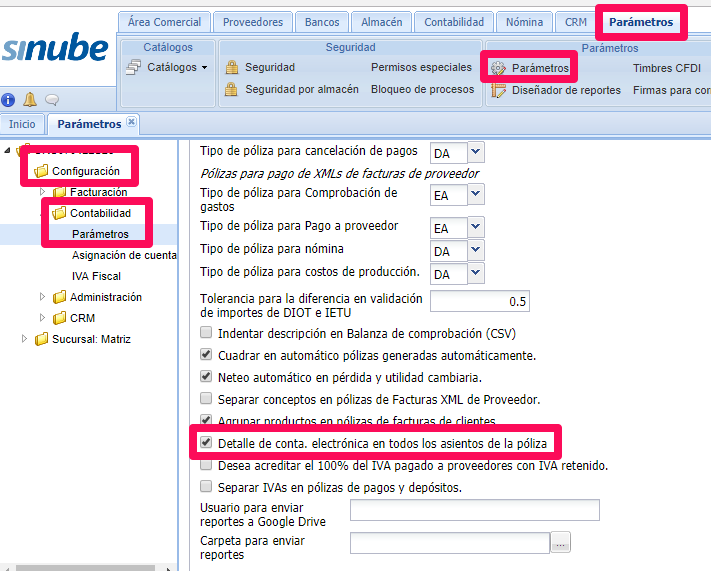The height and width of the screenshot is (571, 711).
Task: Click the sinube logo
Action: 55,47
